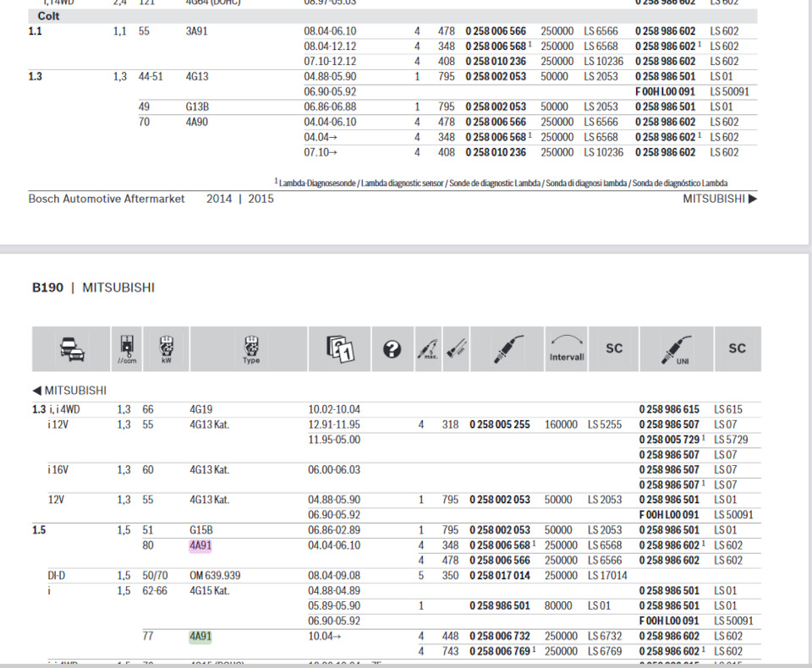Select 'Bosch Automotive Aftermarket' footer text
Image resolution: width=812 pixels, height=668 pixels.
pyautogui.click(x=107, y=199)
